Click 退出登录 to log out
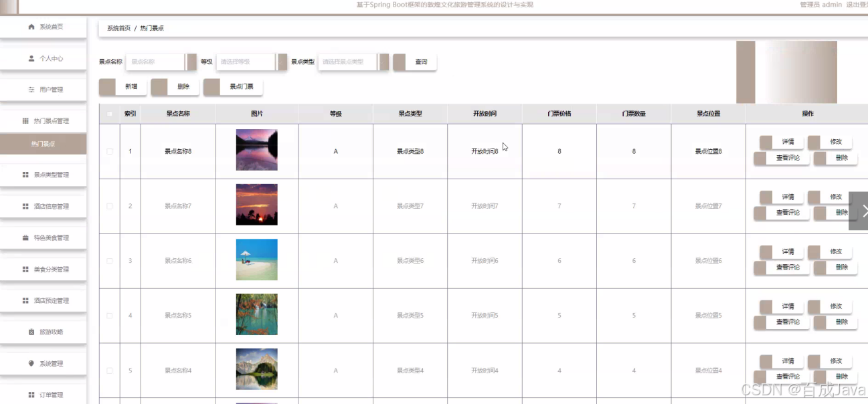This screenshot has height=404, width=868. coord(857,5)
